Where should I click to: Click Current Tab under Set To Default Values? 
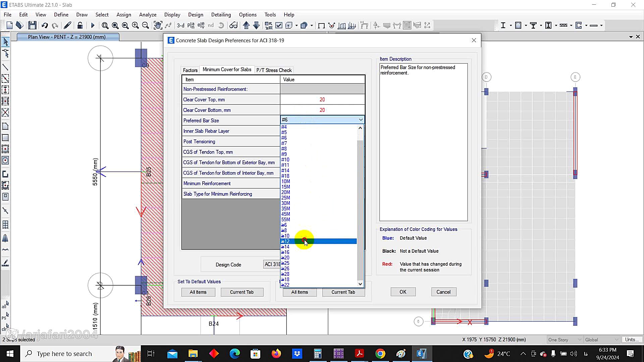242,292
